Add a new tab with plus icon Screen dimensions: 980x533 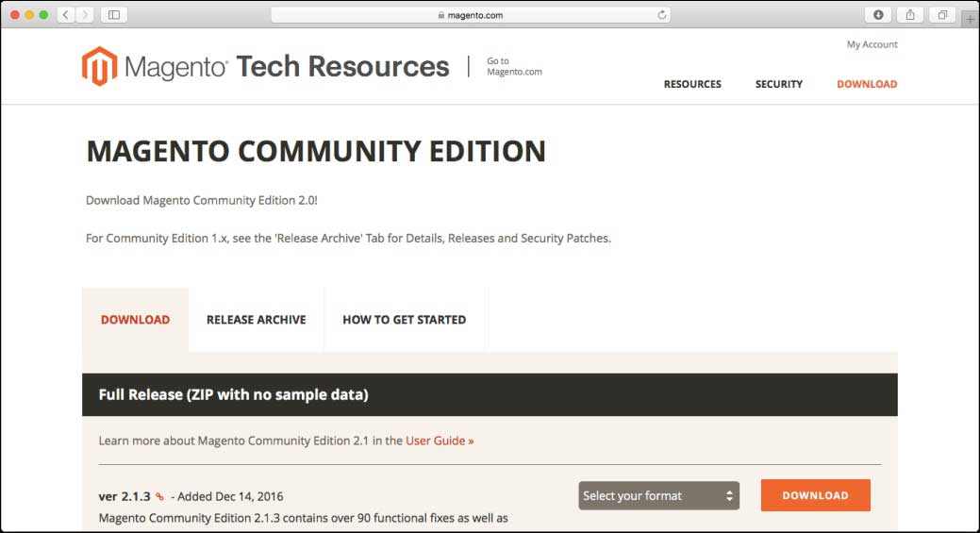coord(970,19)
